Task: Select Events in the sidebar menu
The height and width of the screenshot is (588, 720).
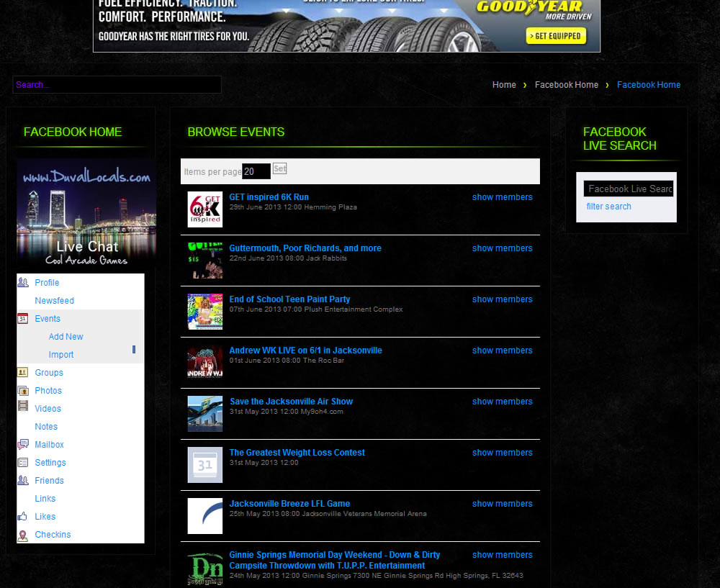Action: (x=48, y=319)
